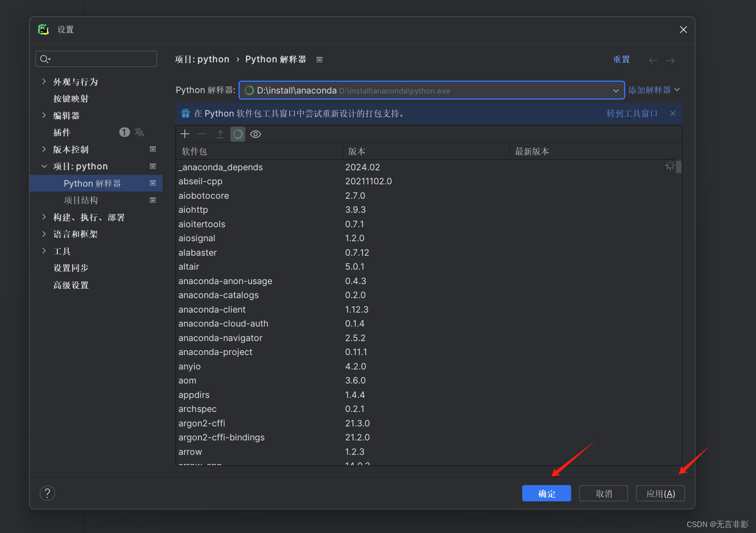Click project-scope icon beside 版本控制
756x533 pixels.
[x=153, y=149]
